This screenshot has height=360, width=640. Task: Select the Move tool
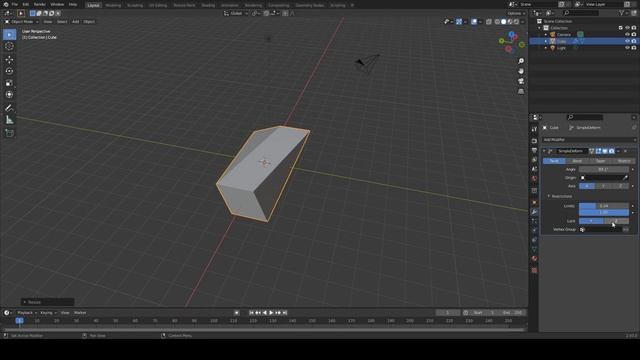(9, 60)
